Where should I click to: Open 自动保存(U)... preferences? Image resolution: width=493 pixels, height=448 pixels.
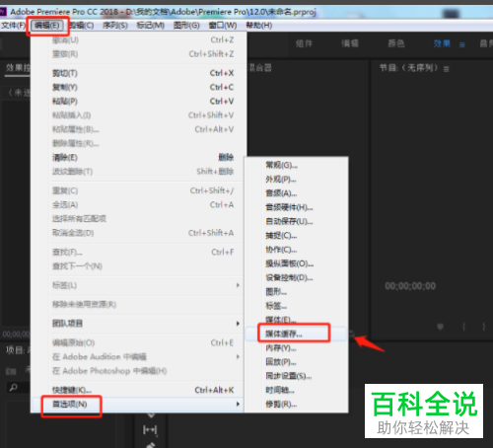click(296, 221)
